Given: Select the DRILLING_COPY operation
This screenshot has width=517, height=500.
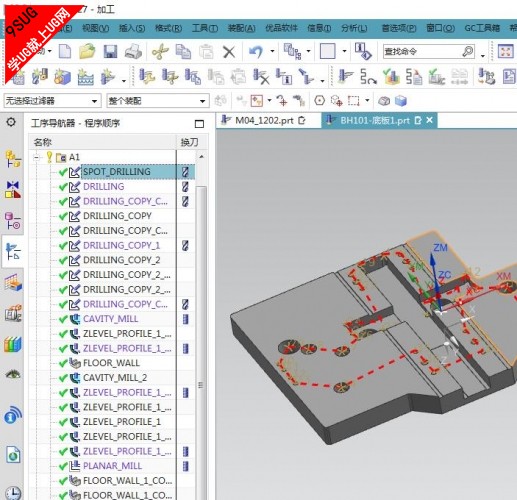Looking at the screenshot, I should 117,216.
